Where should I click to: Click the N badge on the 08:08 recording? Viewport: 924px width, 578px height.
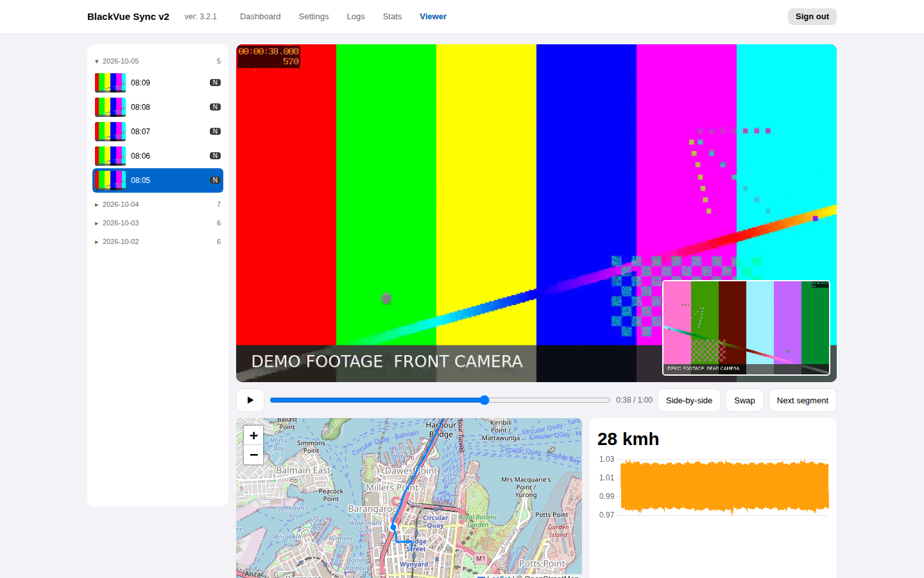[216, 107]
